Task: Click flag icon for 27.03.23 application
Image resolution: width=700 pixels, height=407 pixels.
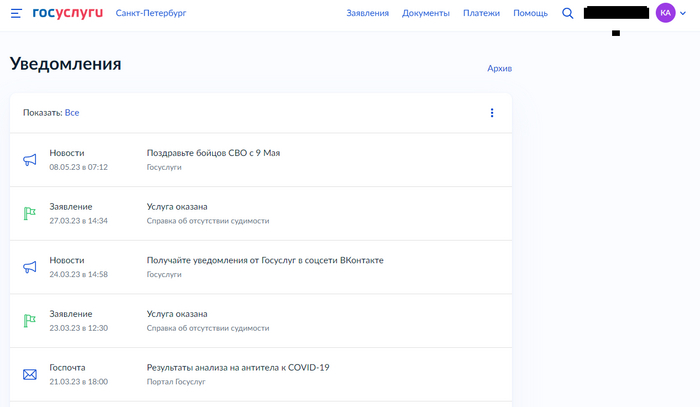Action: pos(29,213)
